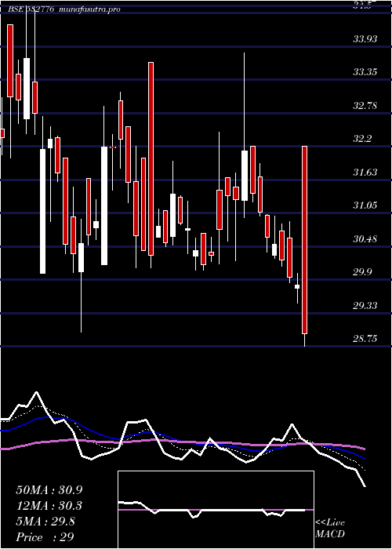This screenshot has width=392, height=549.
Task: Click the <<Live MACD label
Action: [x=330, y=529]
